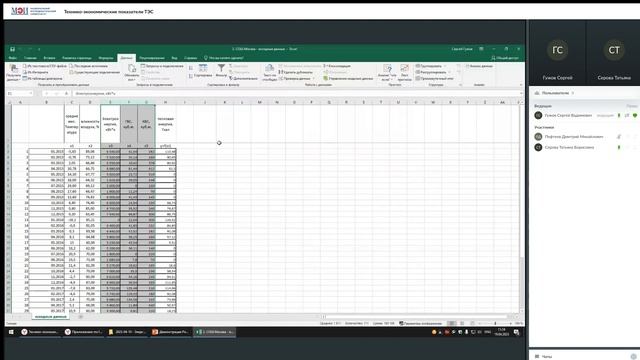Screen dimensions: 640x360
Task: Open the folder taskbar item
Action: 127,332
